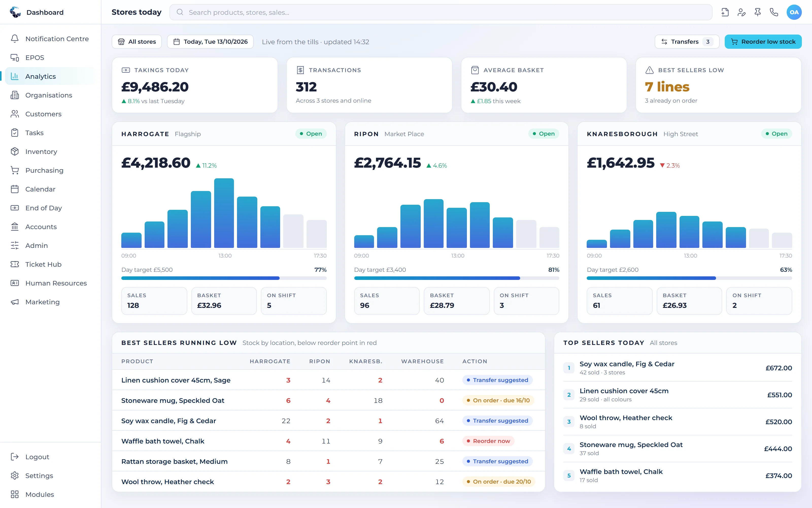812x508 pixels.
Task: Click the Settings gear icon
Action: point(15,476)
